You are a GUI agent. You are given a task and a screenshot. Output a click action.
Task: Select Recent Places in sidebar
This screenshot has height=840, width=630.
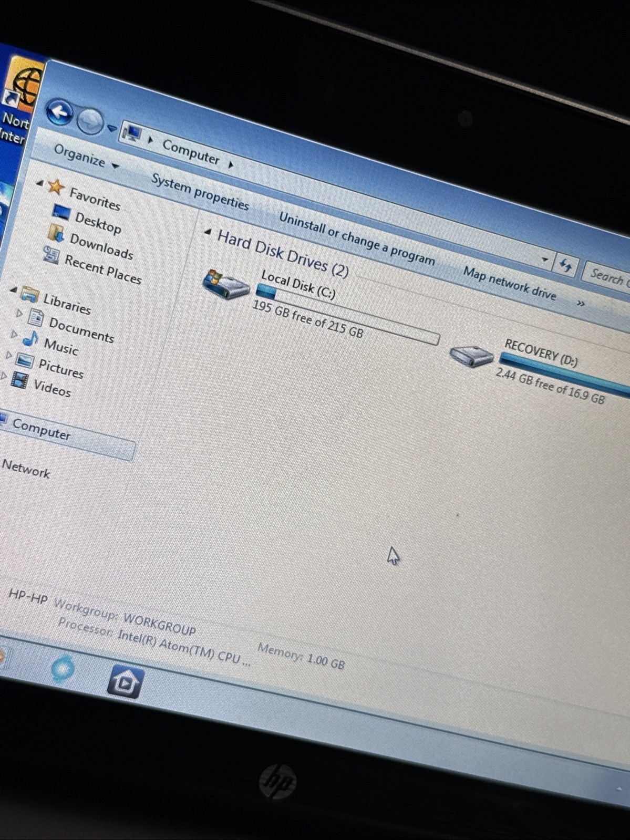103,269
